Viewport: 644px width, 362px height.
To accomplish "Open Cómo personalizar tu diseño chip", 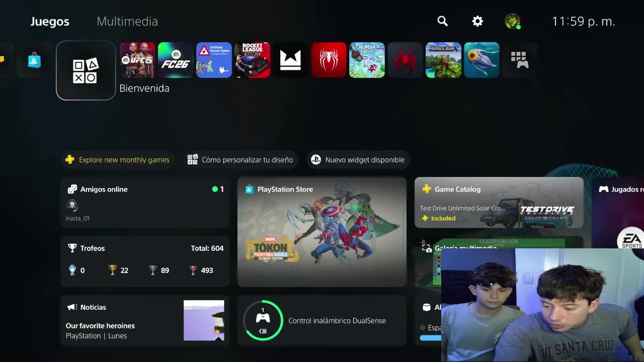I will [240, 160].
